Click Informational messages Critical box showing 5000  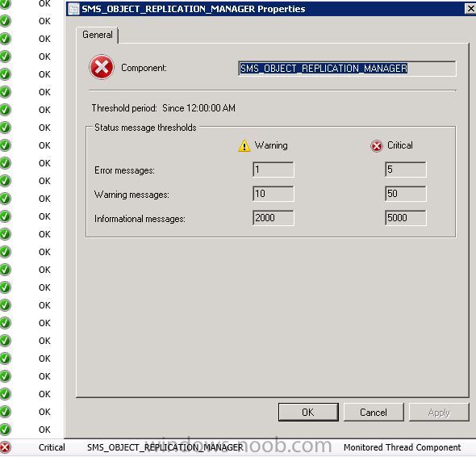tap(406, 218)
